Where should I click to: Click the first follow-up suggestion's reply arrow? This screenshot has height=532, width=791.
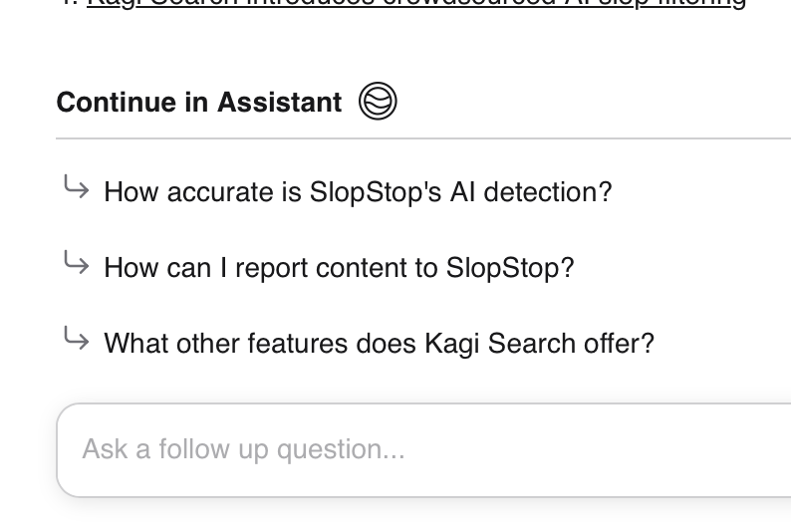(x=76, y=186)
